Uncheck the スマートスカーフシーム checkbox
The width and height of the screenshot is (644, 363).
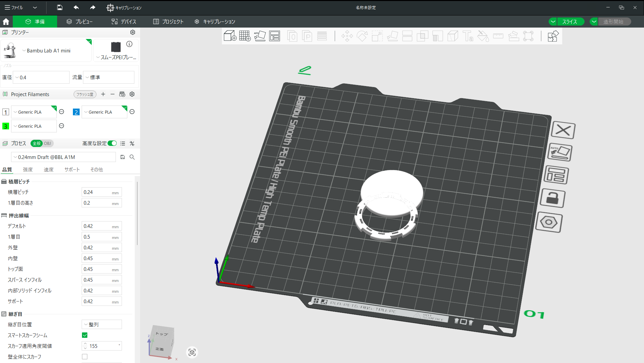point(84,335)
